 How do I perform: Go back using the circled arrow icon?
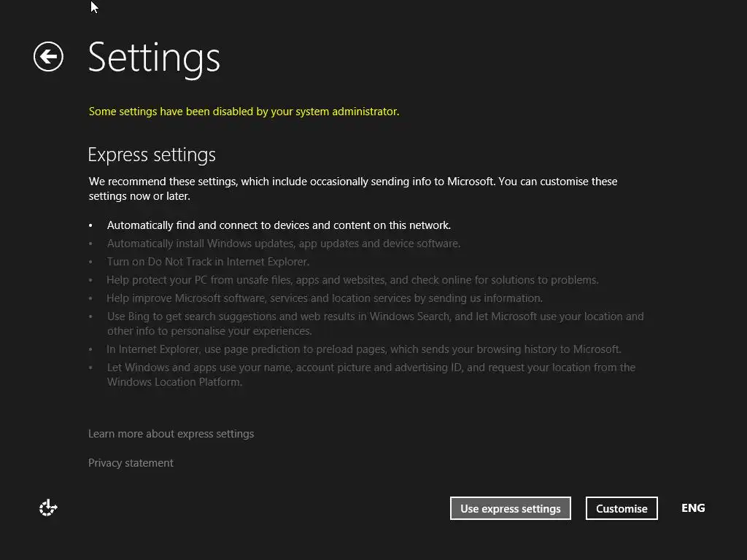click(48, 57)
